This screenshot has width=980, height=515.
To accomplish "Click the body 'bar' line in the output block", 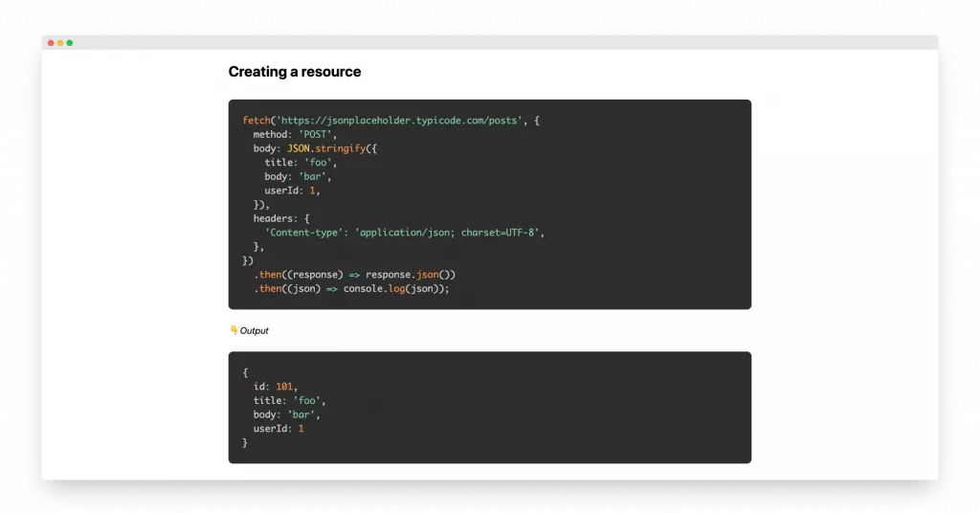I will pyautogui.click(x=286, y=414).
